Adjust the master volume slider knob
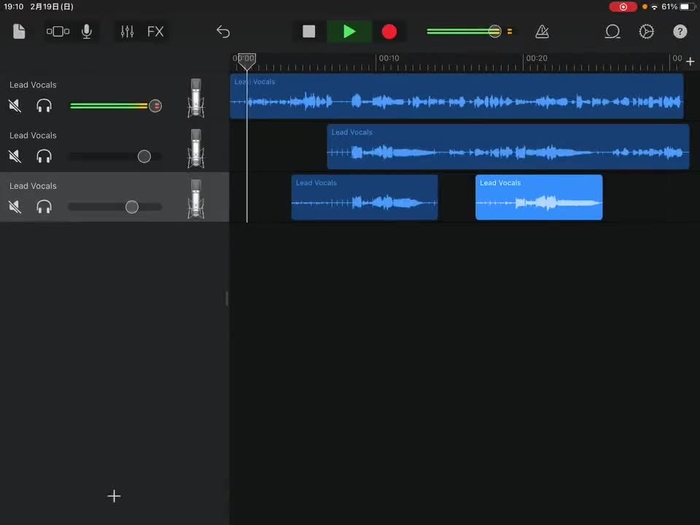 point(494,31)
